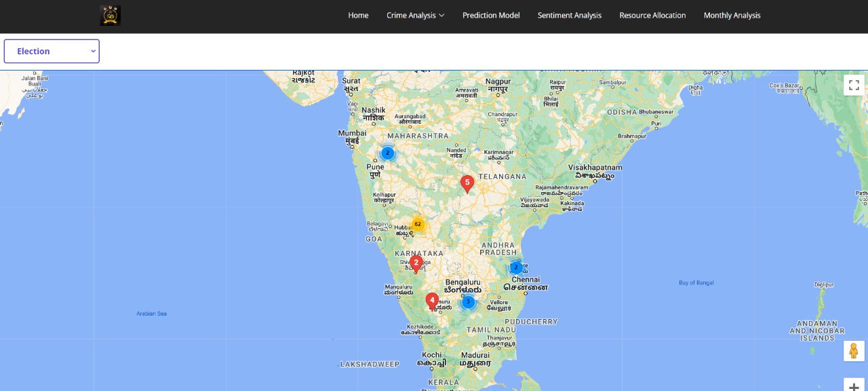Click blue cluster 3 near Bengaluru
This screenshot has height=391, width=868.
(468, 301)
